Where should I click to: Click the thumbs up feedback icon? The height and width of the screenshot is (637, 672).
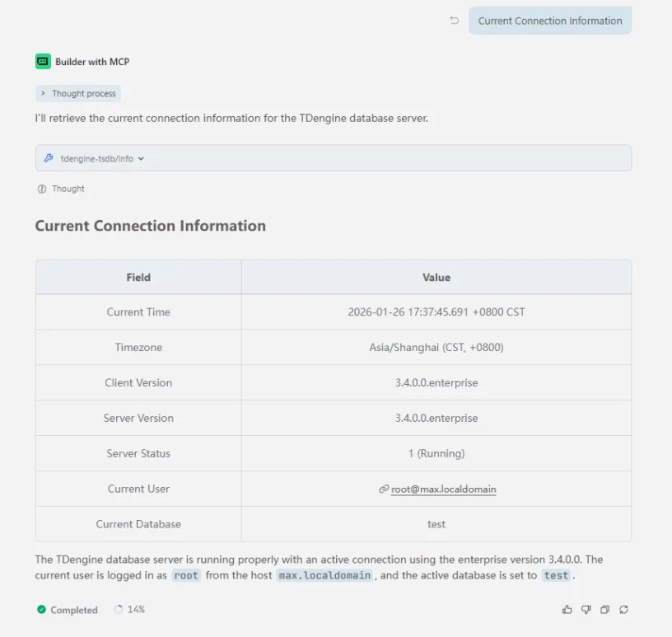(x=567, y=610)
